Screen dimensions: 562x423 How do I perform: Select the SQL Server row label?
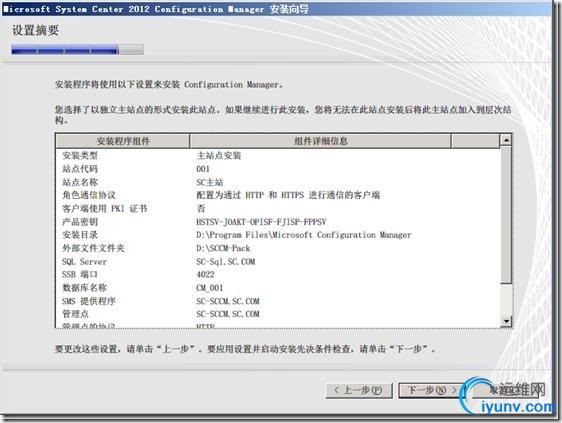pos(84,262)
